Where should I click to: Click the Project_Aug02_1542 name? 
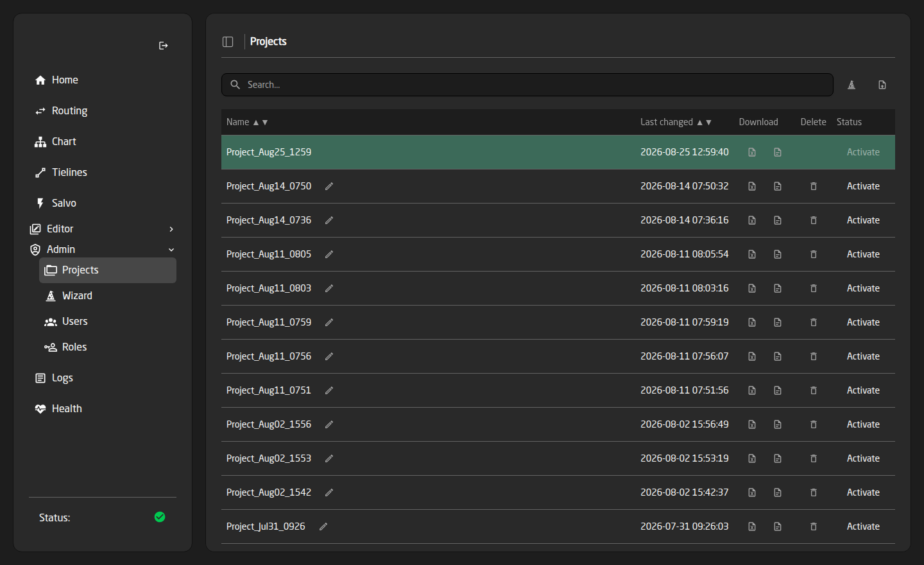point(269,492)
